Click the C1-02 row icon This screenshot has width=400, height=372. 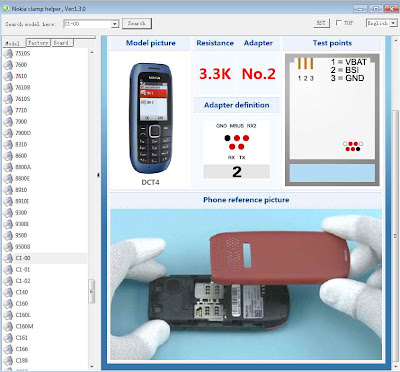[x=8, y=281]
